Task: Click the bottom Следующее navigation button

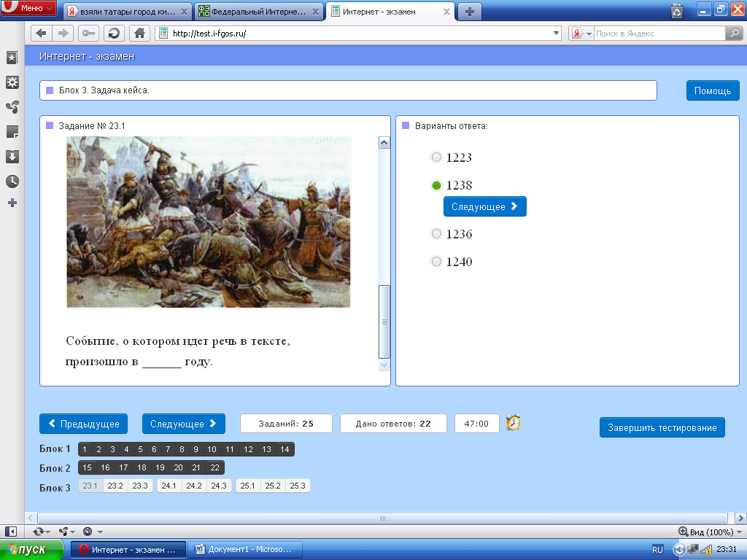Action: click(x=183, y=424)
